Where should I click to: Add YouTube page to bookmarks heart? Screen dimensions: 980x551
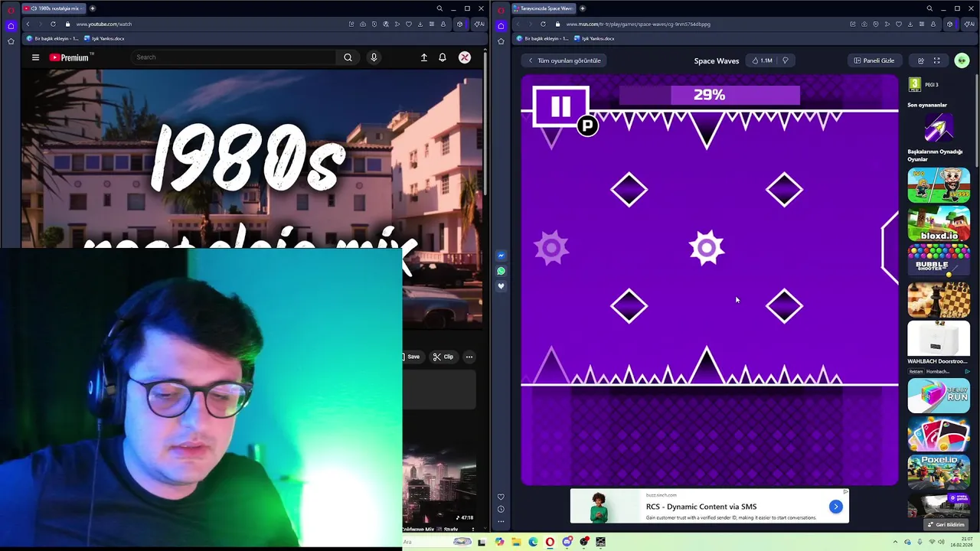(x=409, y=24)
